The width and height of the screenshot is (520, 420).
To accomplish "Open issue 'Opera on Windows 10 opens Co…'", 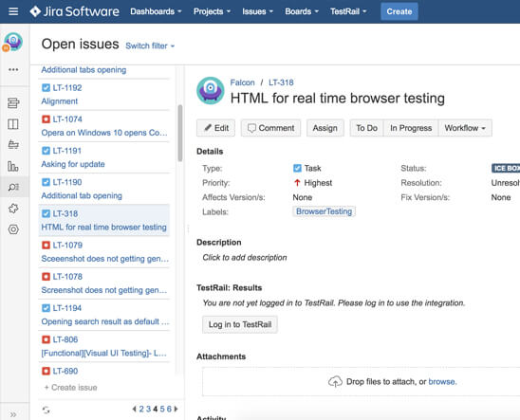I will 104,133.
